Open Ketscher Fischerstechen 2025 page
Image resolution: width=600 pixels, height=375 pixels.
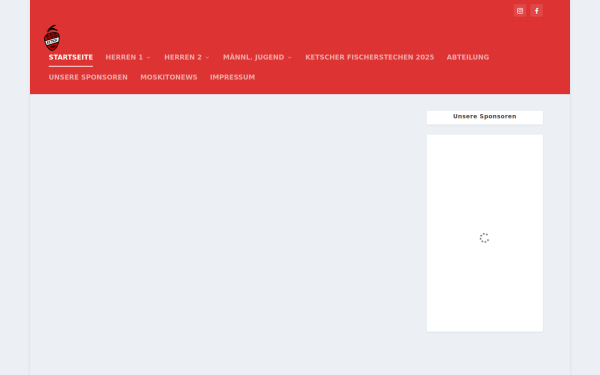click(x=370, y=57)
